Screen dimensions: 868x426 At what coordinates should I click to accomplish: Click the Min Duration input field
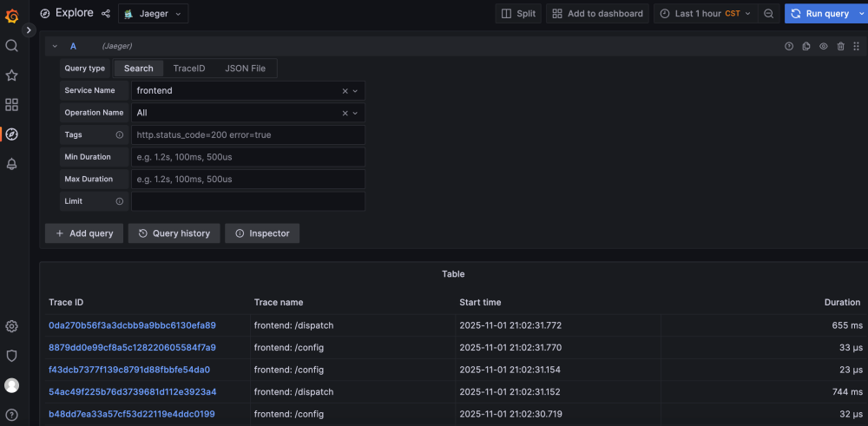(247, 157)
